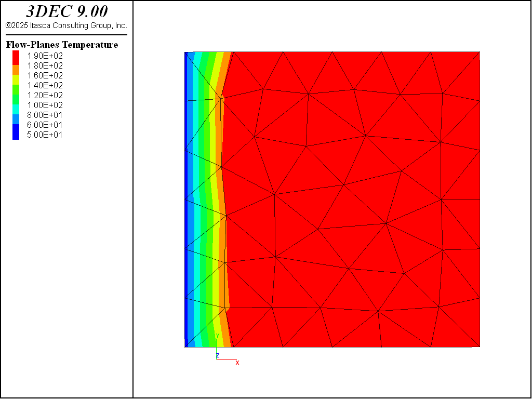
Task: Select the 8.00E+01 legend value
Action: pyautogui.click(x=45, y=115)
